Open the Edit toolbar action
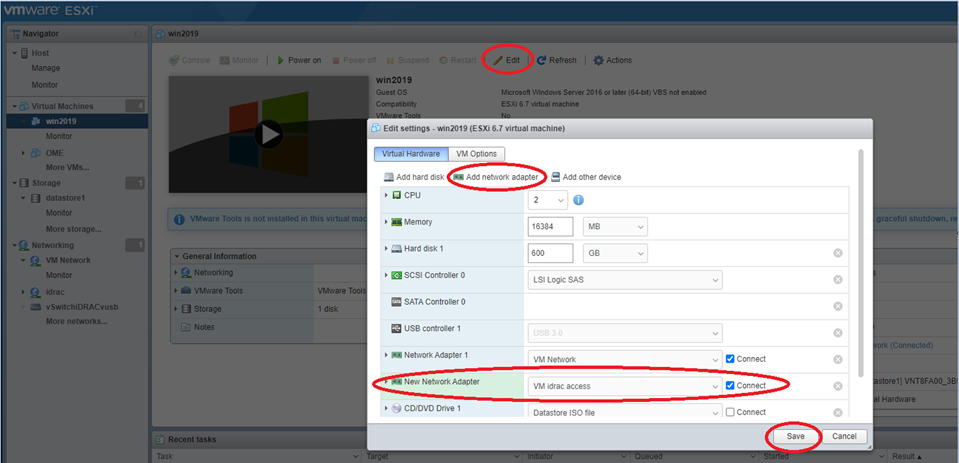The width and height of the screenshot is (959, 463). [x=506, y=61]
